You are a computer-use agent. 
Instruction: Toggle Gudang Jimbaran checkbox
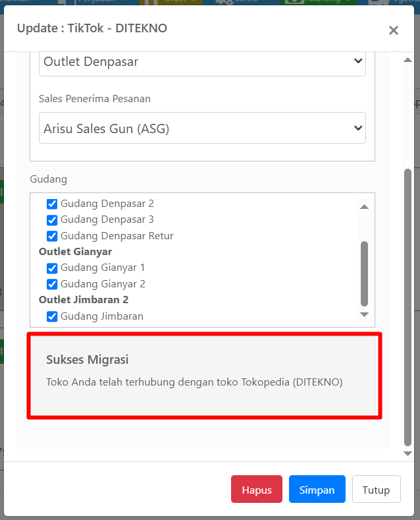click(x=52, y=316)
